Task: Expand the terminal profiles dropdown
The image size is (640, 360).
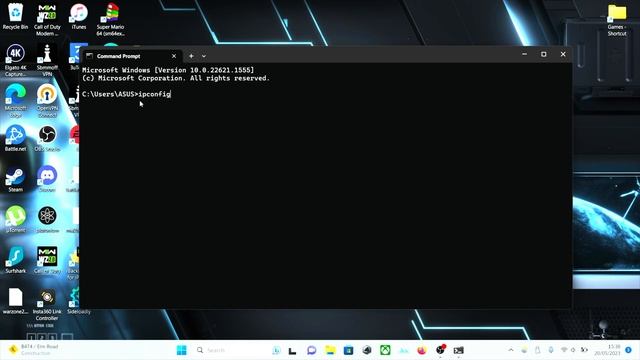Action: click(204, 56)
